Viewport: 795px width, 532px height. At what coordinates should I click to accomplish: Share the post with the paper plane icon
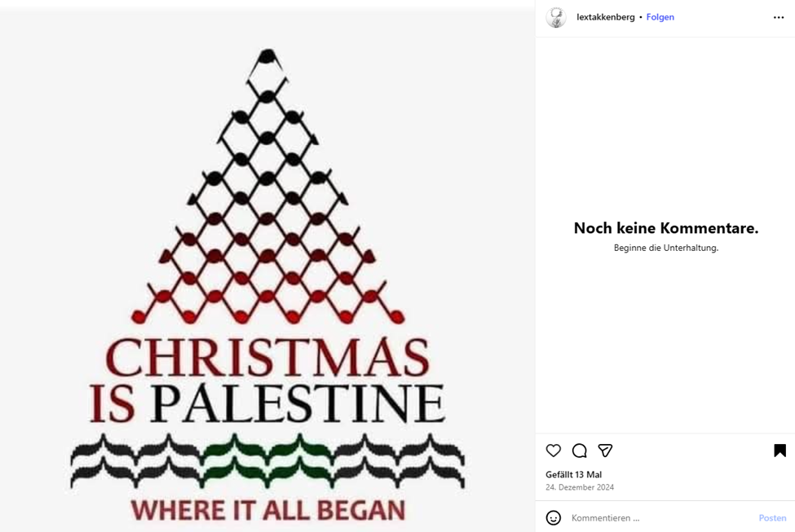coord(605,451)
